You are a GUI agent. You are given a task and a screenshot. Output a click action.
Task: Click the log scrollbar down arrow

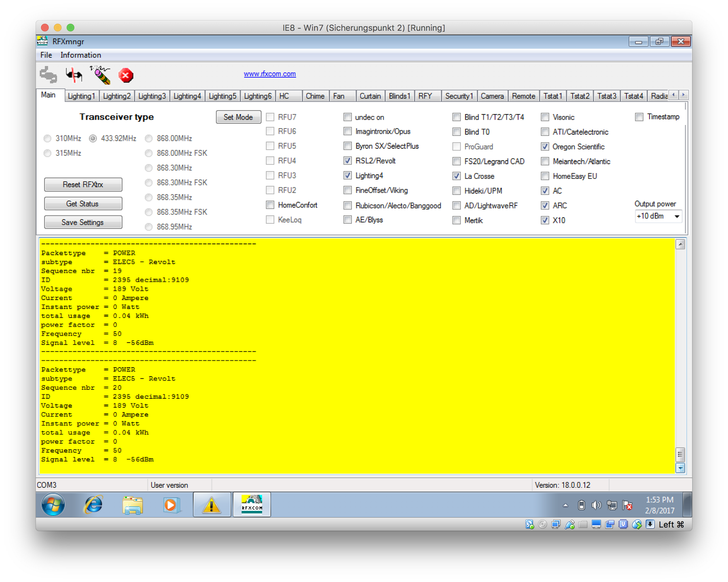[680, 468]
